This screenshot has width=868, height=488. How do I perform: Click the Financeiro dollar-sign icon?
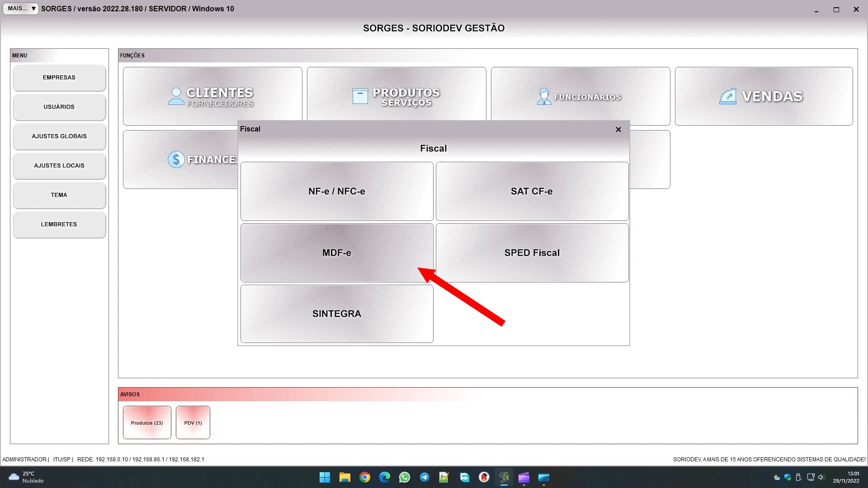click(176, 160)
